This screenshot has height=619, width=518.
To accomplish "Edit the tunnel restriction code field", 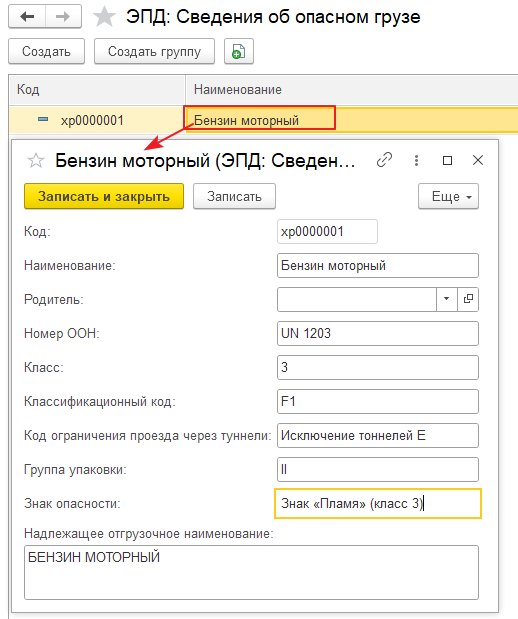I will [x=378, y=435].
